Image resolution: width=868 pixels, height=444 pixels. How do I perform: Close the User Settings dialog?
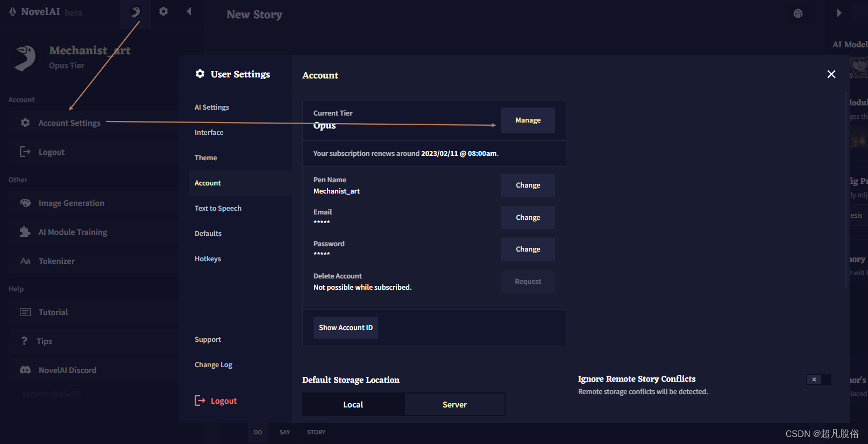coord(831,74)
